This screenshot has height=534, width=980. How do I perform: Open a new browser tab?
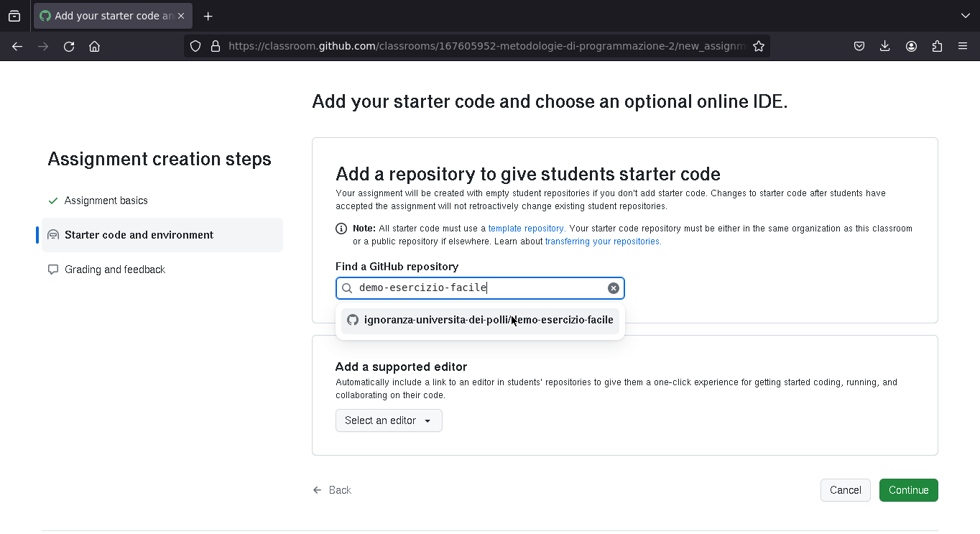click(208, 16)
